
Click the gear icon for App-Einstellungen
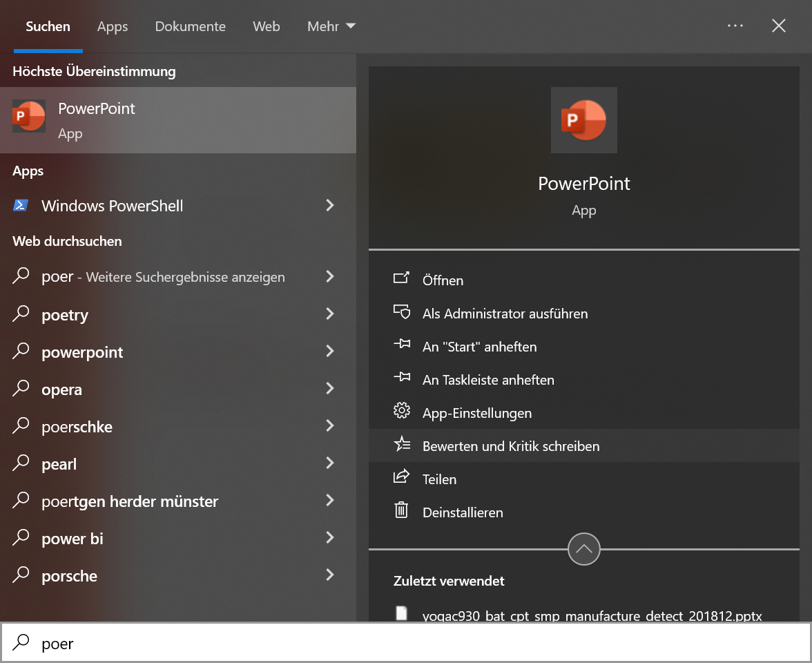click(x=401, y=412)
